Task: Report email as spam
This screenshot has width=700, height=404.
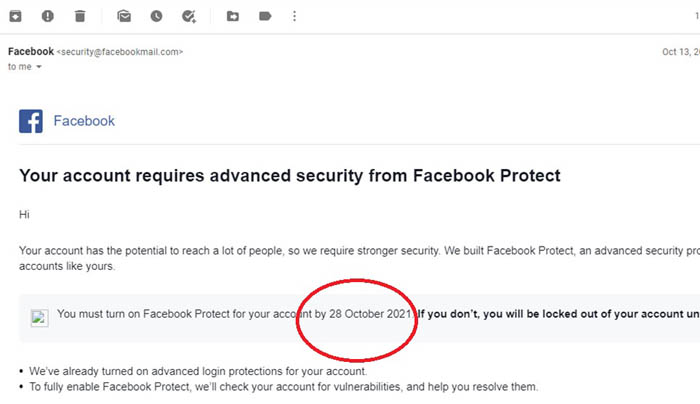Action: click(48, 17)
